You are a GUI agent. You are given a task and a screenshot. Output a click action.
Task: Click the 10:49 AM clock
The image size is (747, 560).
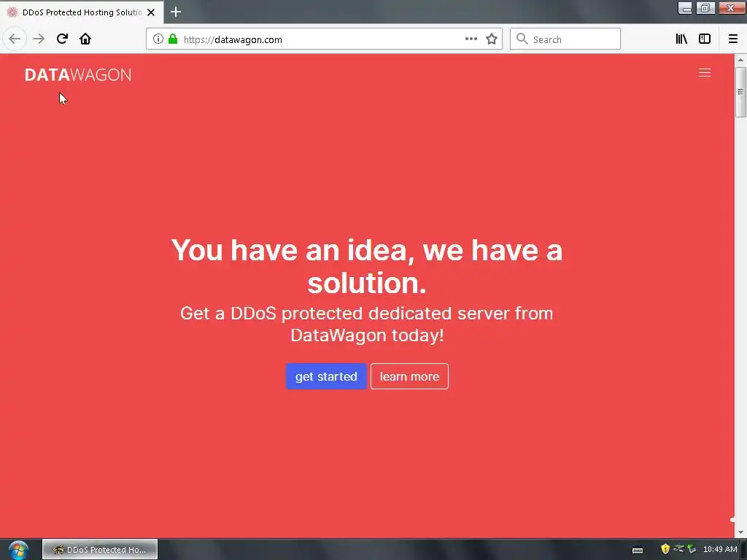[x=720, y=550]
